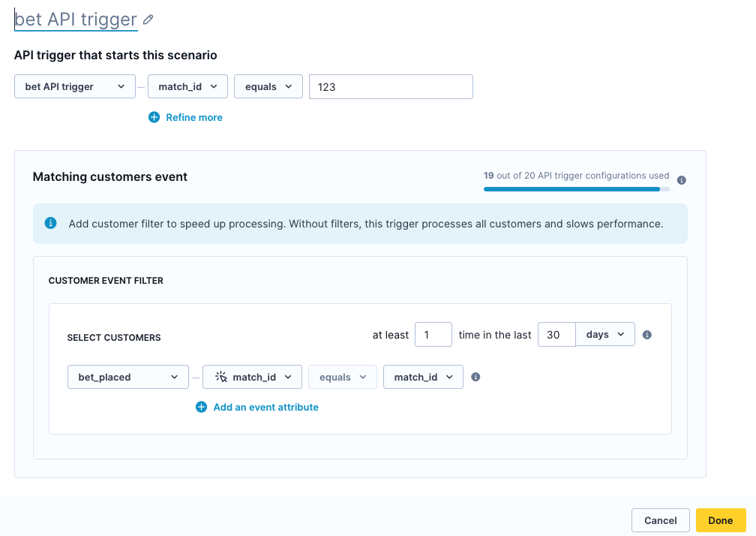Click the Done button
Image resolution: width=756 pixels, height=536 pixels.
(720, 520)
